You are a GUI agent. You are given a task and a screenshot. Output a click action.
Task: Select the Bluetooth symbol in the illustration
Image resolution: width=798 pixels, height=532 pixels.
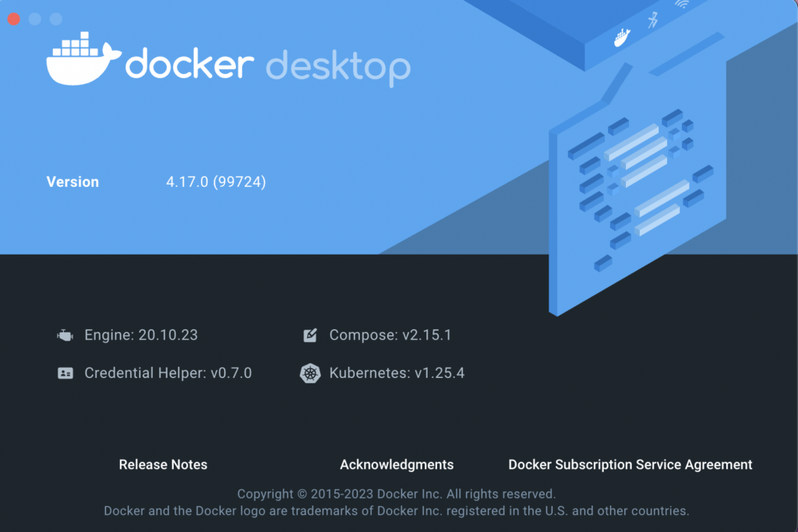click(655, 22)
